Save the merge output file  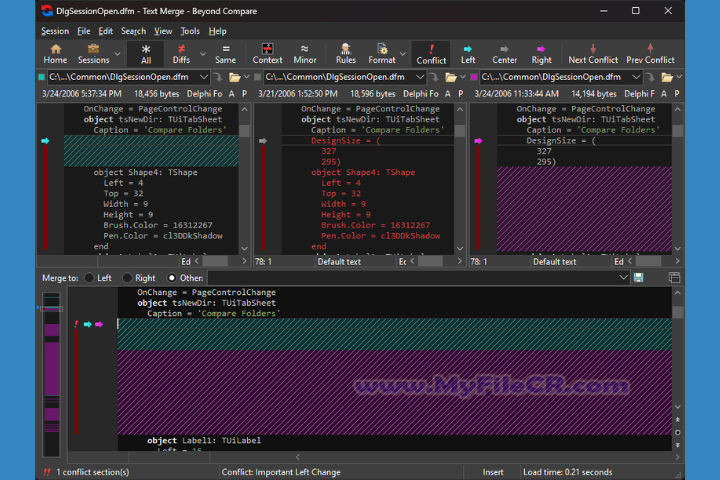click(638, 277)
